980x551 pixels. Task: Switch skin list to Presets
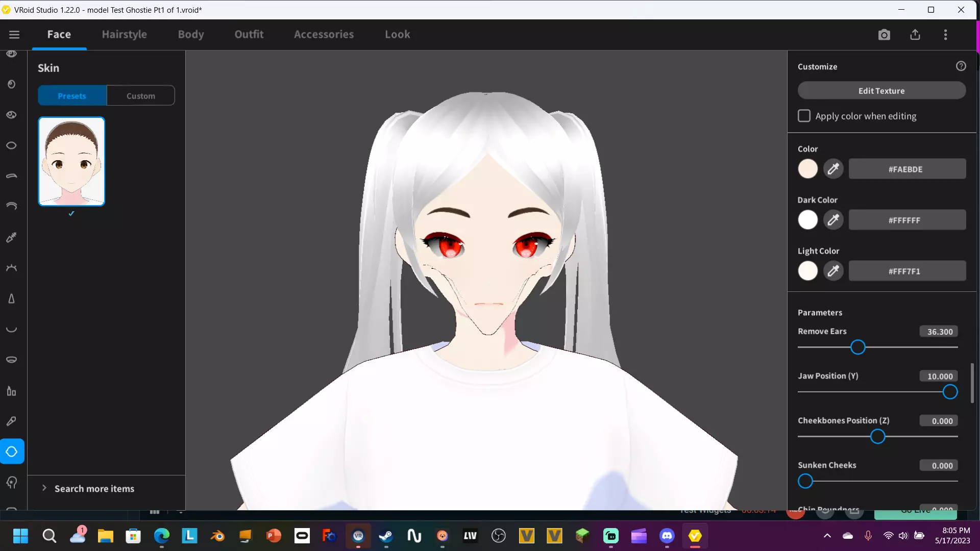click(72, 95)
